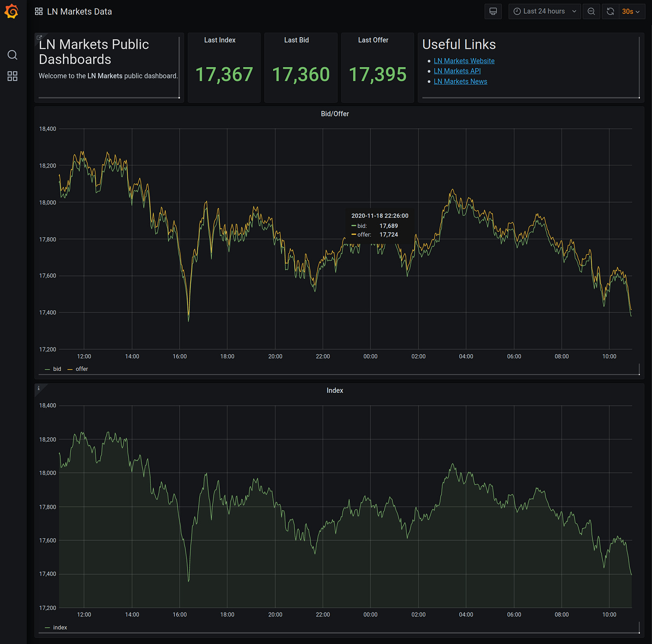Click the yellow offer legend color swatch
Viewport: 652px width, 644px height.
tap(70, 369)
